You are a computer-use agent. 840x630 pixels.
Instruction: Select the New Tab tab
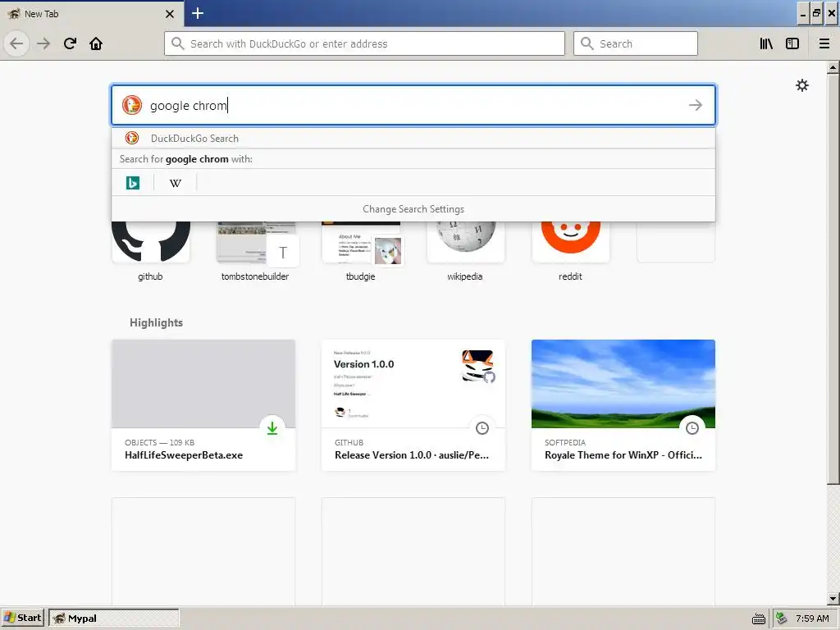pos(91,14)
